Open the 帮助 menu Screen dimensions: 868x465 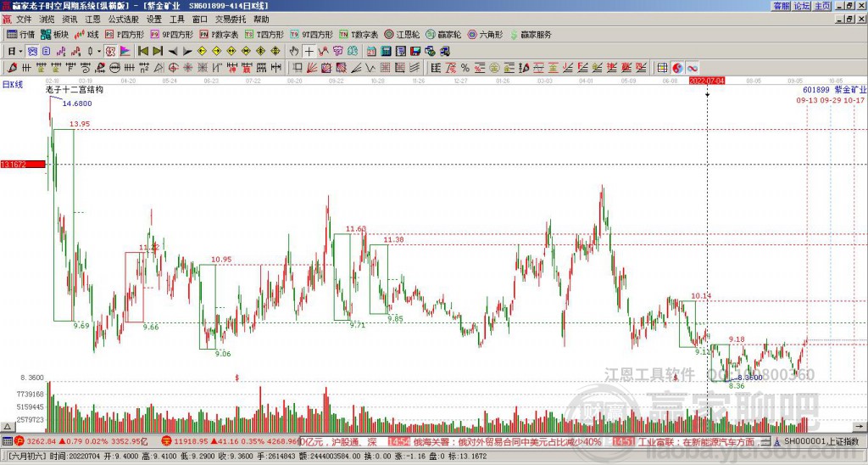[261, 20]
